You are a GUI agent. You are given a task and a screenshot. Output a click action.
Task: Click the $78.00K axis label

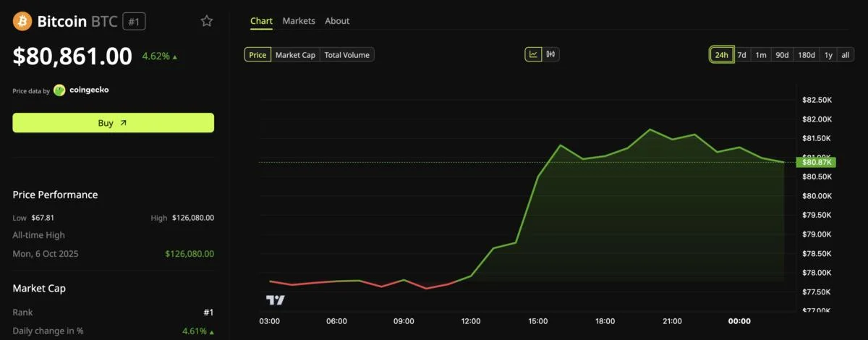point(818,272)
